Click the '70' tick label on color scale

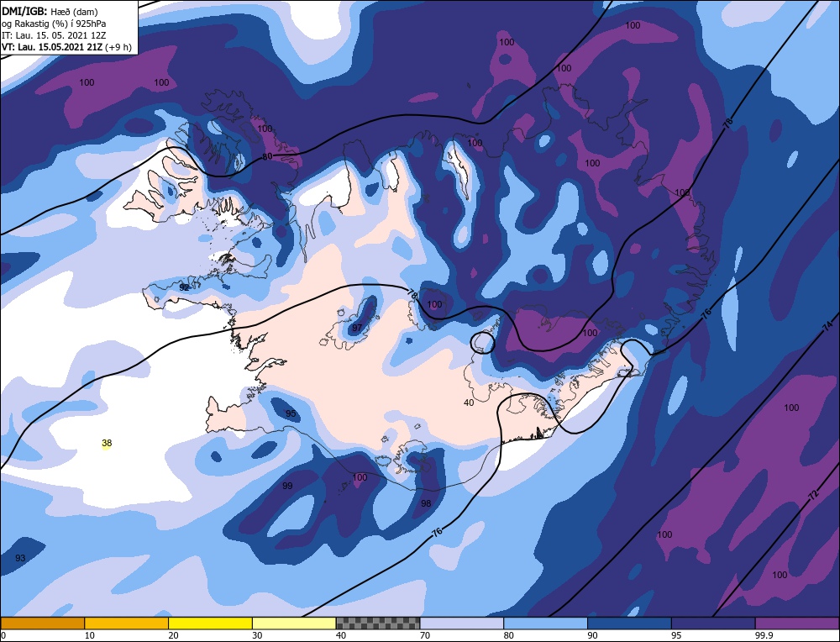point(425,635)
